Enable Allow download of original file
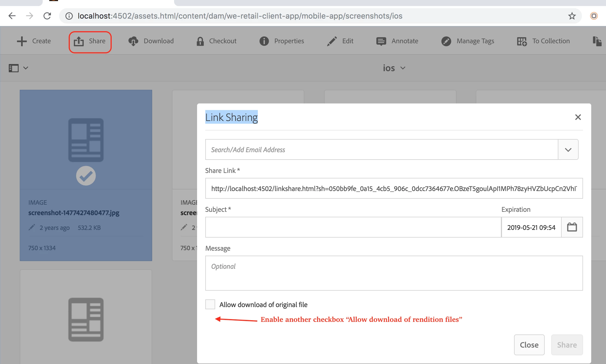Viewport: 606px width, 364px height. point(210,304)
